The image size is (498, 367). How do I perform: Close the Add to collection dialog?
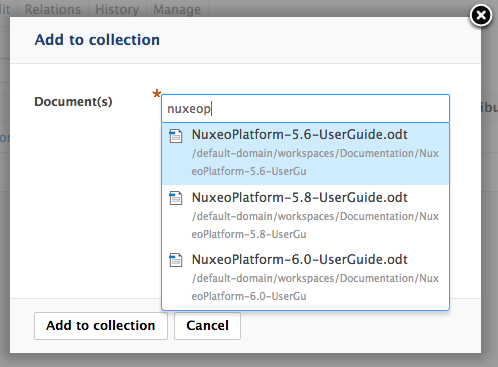[481, 15]
